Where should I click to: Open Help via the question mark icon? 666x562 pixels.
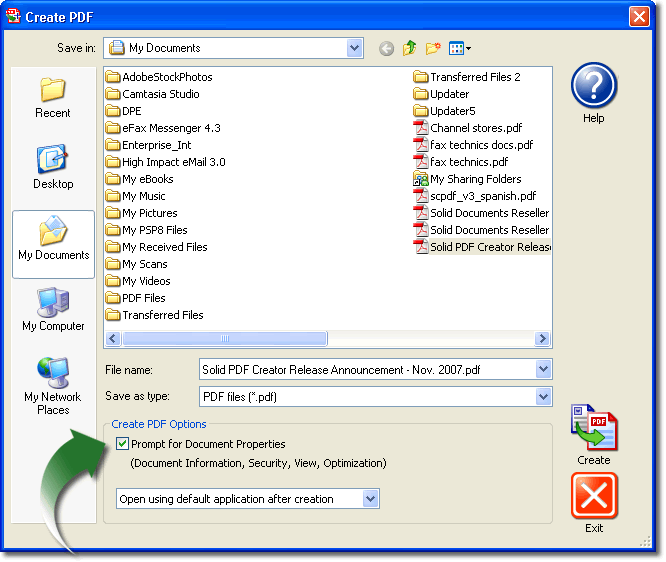(593, 86)
